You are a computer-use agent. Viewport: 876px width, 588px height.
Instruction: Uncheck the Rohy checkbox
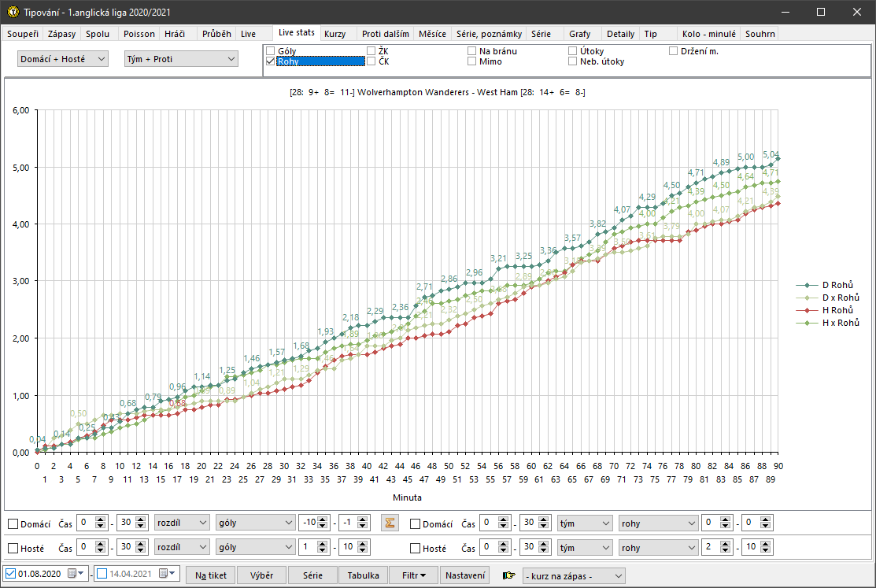click(x=271, y=61)
